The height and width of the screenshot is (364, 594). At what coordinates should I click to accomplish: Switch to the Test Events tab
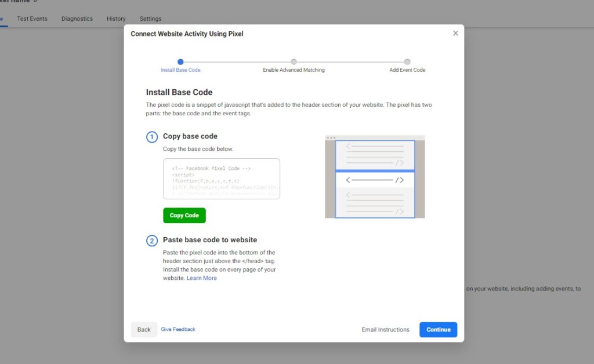[x=32, y=19]
